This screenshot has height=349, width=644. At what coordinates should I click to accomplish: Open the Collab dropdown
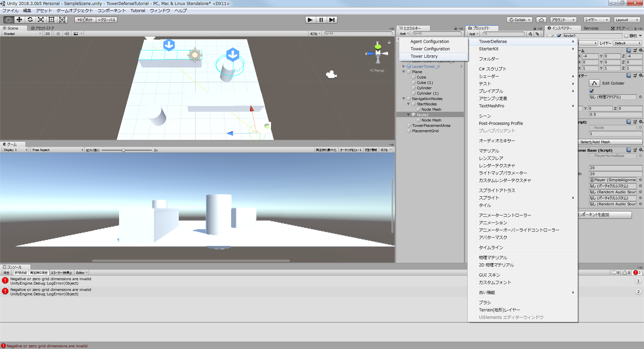[520, 20]
